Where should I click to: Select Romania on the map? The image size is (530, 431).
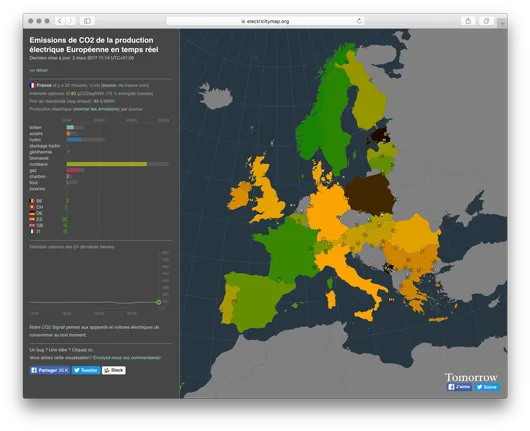coord(416,233)
